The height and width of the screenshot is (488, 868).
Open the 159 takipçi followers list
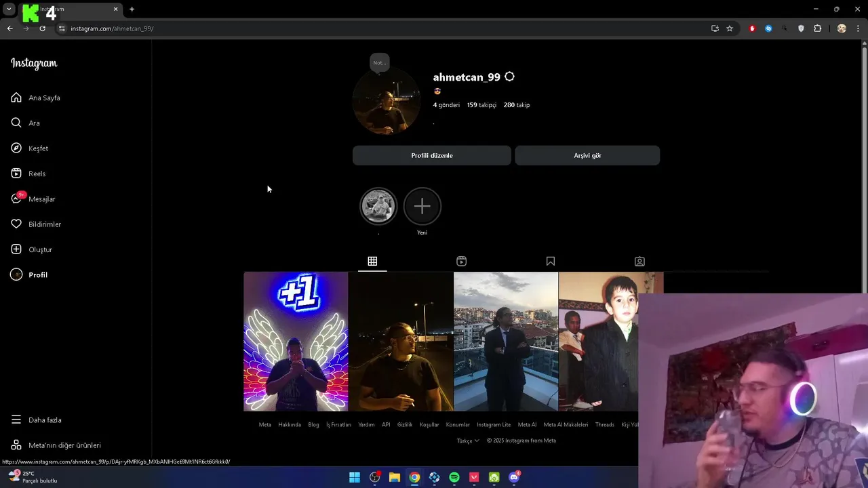tap(481, 105)
